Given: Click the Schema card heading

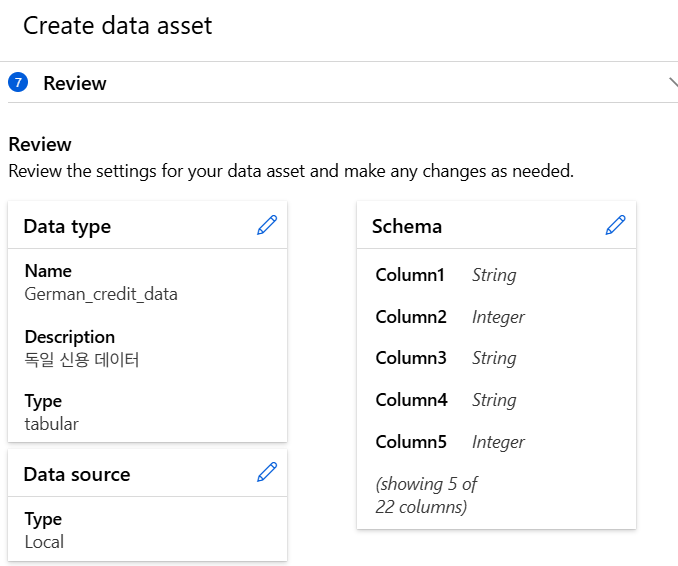Looking at the screenshot, I should pos(407,227).
